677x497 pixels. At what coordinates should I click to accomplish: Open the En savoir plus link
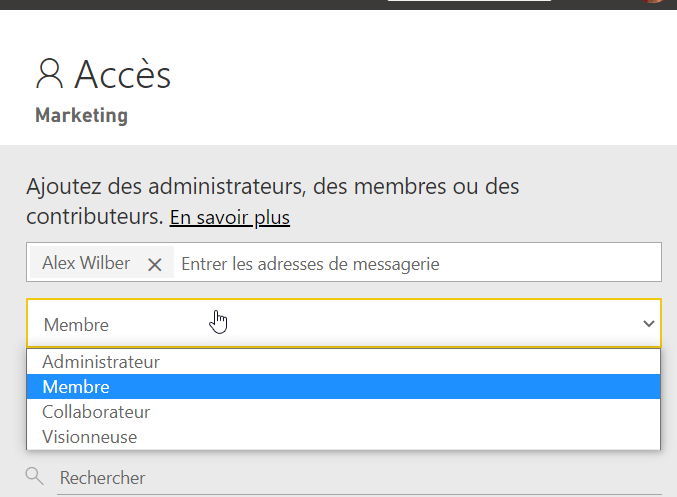[x=229, y=217]
